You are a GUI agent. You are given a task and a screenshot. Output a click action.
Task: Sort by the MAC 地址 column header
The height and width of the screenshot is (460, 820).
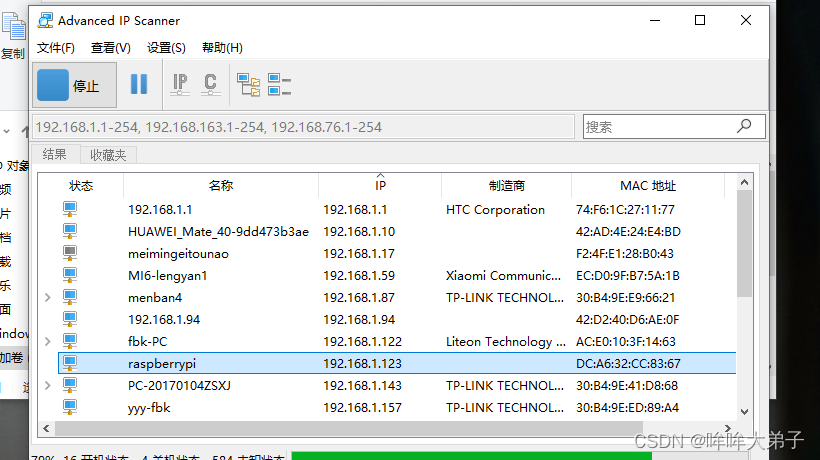(x=648, y=186)
